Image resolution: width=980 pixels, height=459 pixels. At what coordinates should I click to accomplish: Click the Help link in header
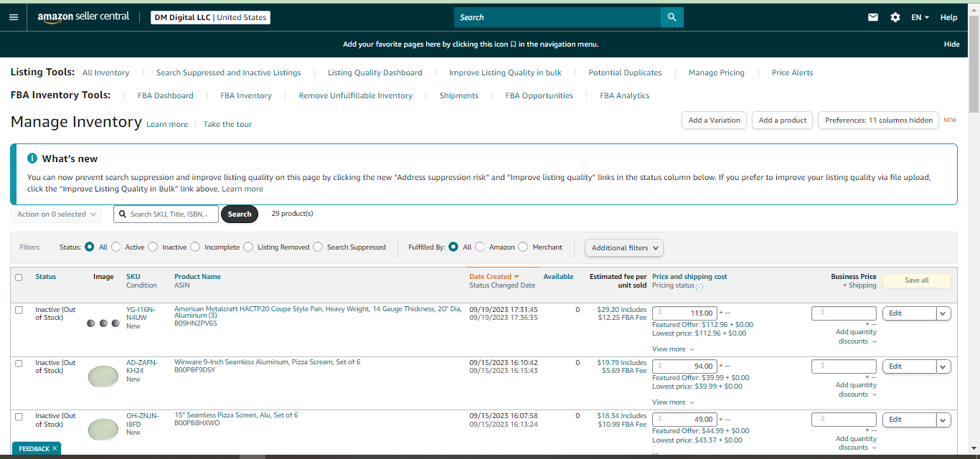click(x=948, y=17)
